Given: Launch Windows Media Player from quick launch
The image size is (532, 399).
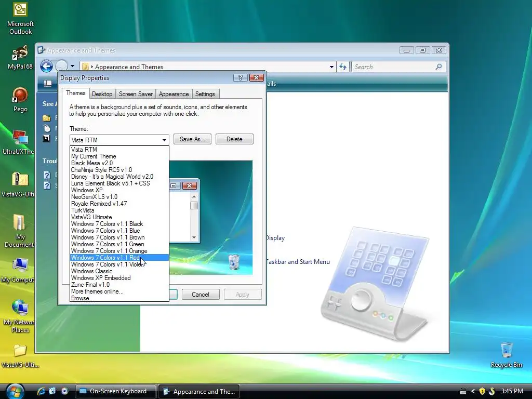Looking at the screenshot, I should click(x=64, y=391).
